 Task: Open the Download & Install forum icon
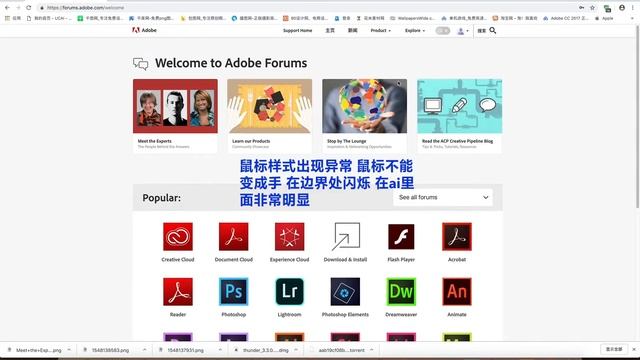(x=345, y=237)
